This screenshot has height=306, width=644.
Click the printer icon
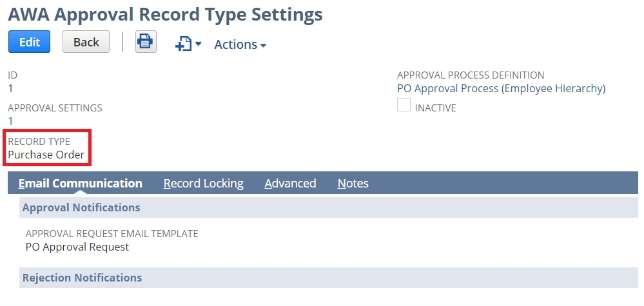point(146,43)
